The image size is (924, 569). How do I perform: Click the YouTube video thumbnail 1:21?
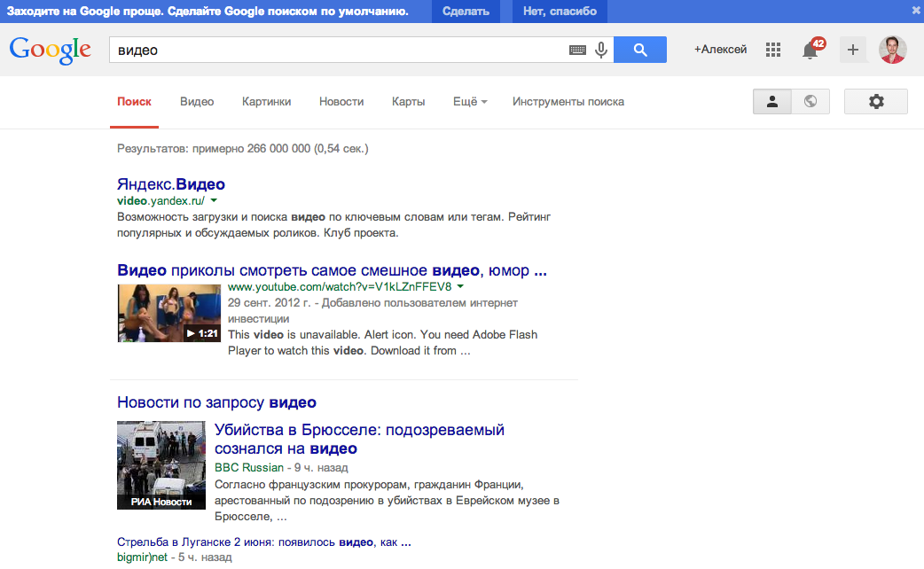tap(169, 313)
